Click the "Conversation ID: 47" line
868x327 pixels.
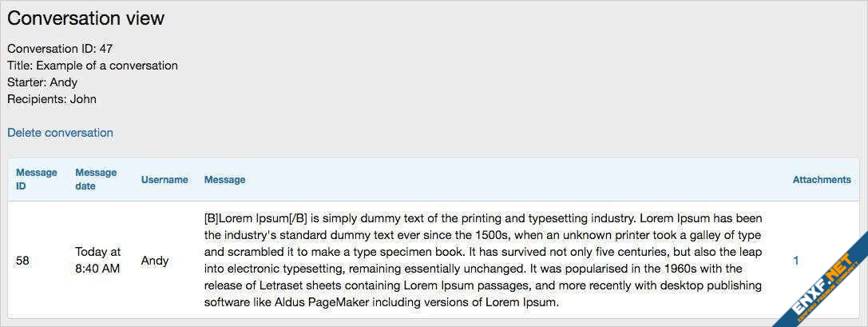pos(60,49)
